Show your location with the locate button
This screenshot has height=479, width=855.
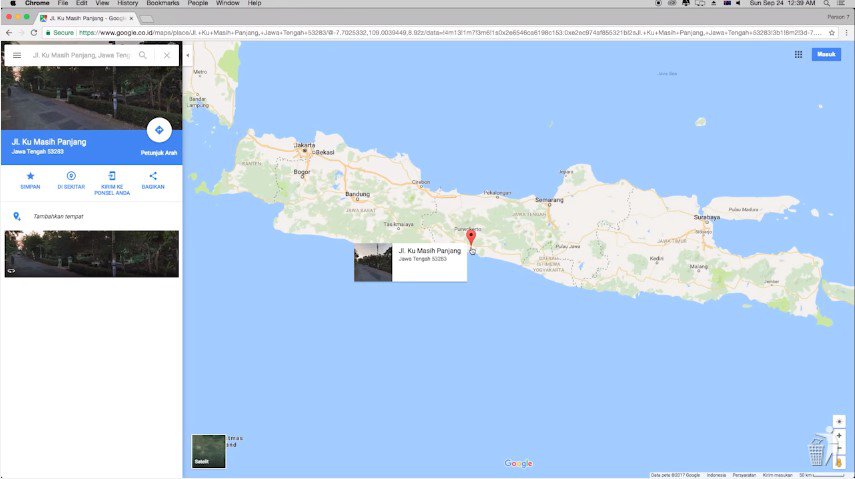[839, 422]
